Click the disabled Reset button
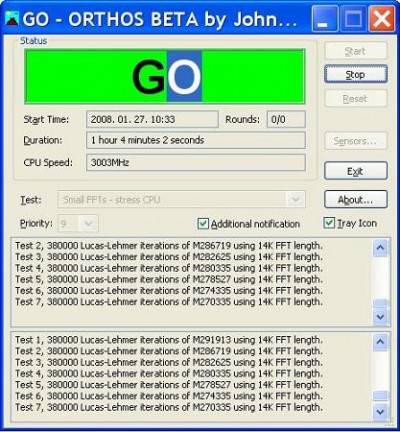This screenshot has height=432, width=400. pos(356,98)
